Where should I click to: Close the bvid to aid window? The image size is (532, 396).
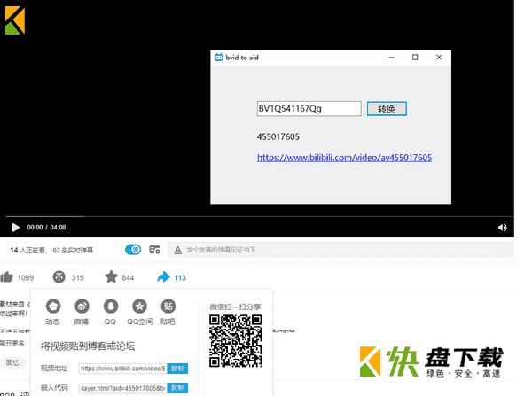(x=439, y=58)
